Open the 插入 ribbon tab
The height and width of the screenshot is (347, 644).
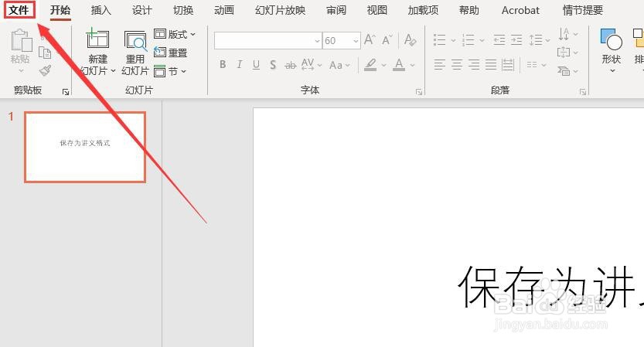point(101,10)
